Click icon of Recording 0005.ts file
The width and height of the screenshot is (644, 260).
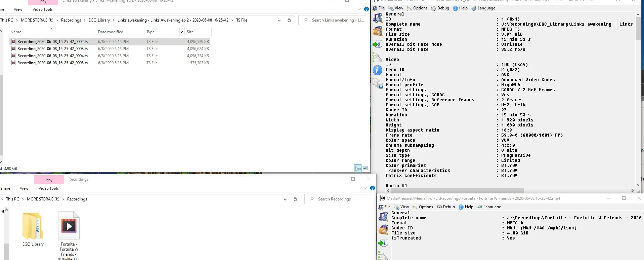tap(13, 63)
